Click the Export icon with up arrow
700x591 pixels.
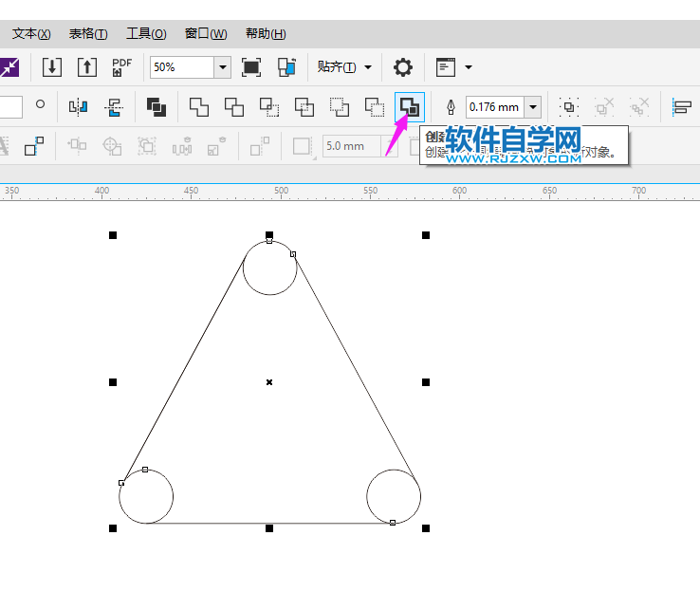[87, 67]
